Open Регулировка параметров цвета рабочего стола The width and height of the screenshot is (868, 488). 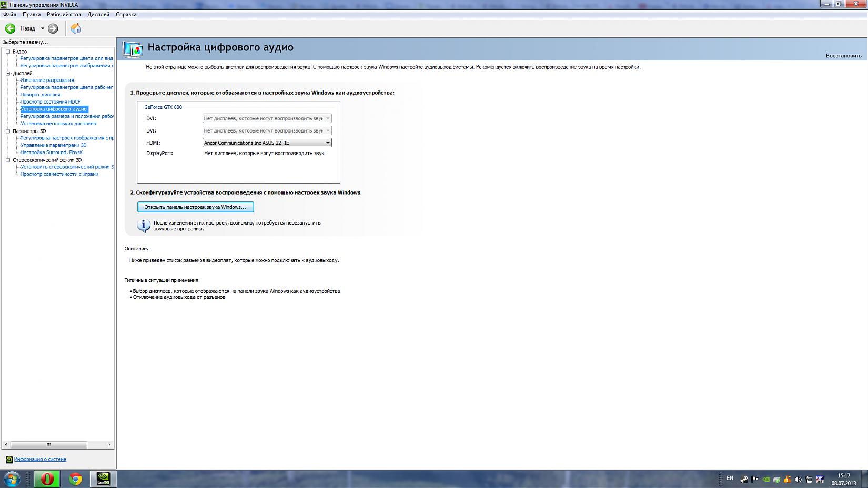(66, 87)
